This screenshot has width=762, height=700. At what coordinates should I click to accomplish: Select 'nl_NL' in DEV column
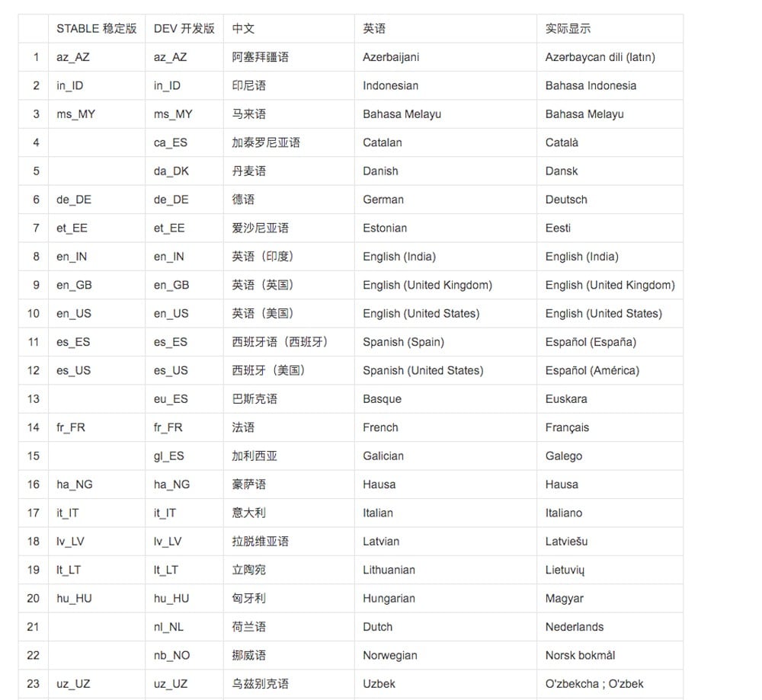pyautogui.click(x=184, y=627)
